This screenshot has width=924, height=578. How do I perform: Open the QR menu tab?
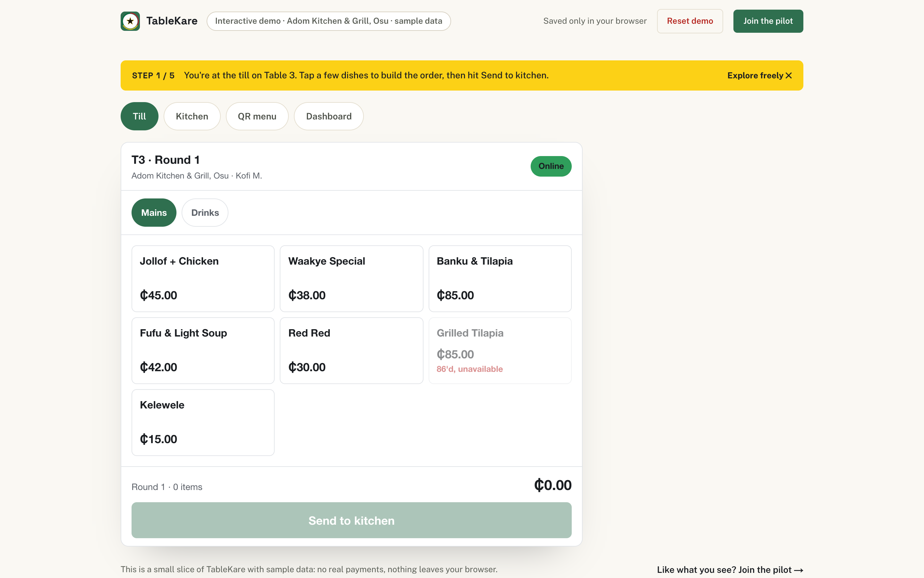tap(257, 116)
